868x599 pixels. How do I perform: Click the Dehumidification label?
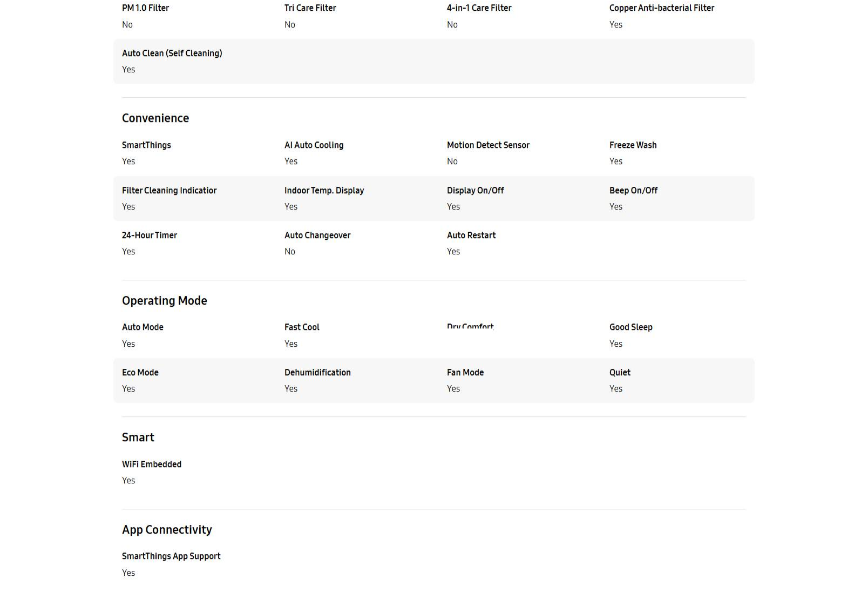(317, 373)
